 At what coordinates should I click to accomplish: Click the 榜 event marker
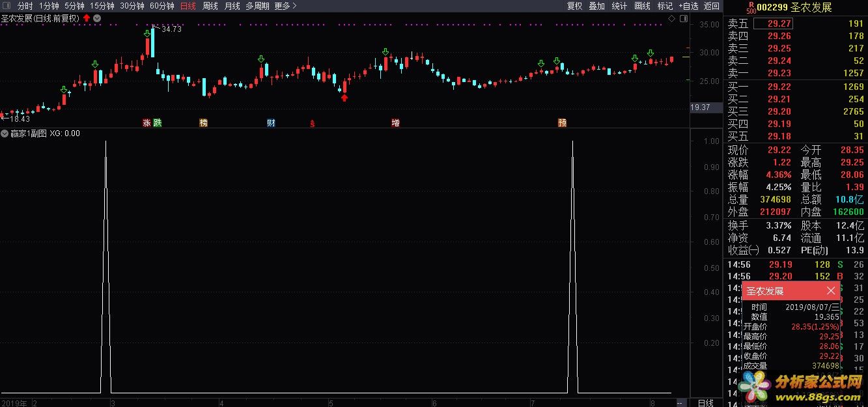coord(204,122)
